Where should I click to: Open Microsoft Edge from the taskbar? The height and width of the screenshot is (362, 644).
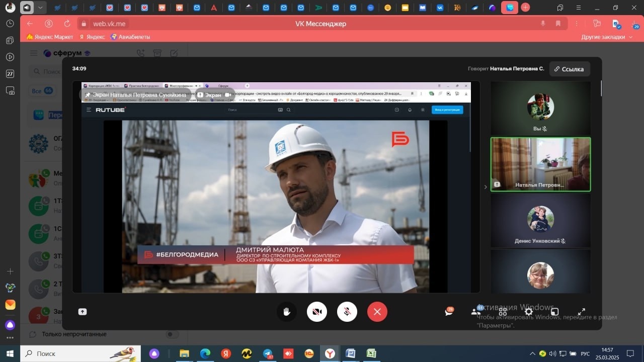point(205,353)
